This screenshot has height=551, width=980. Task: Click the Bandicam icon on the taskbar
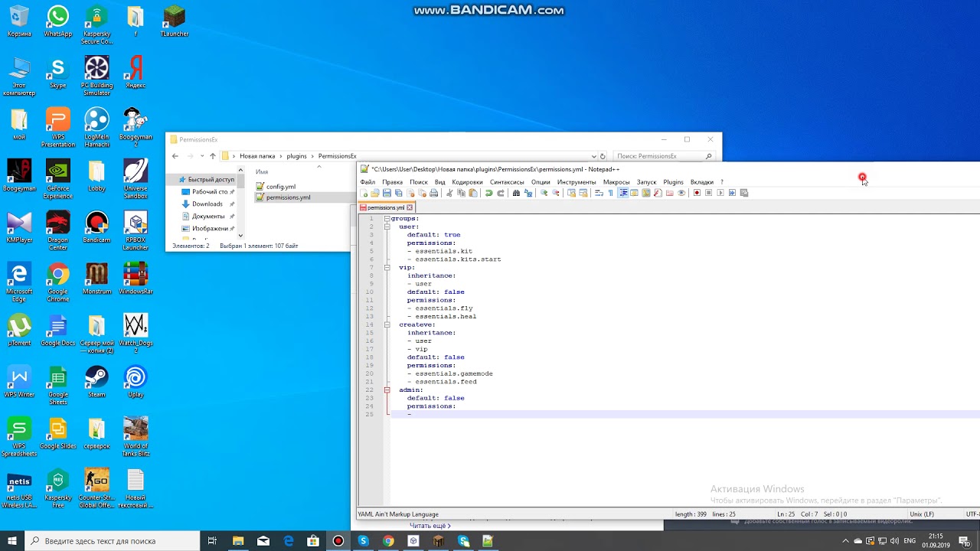[x=338, y=541]
